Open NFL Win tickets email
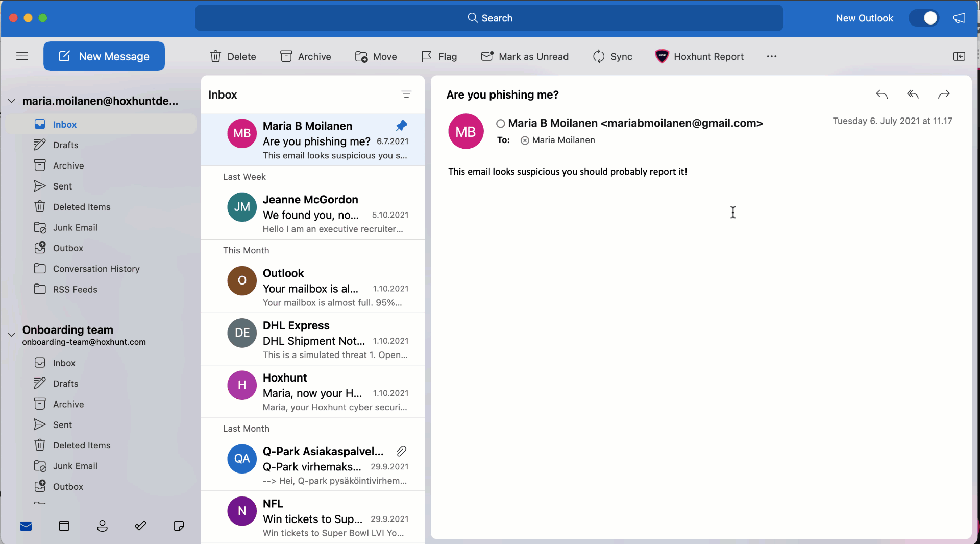980x544 pixels. tap(313, 517)
